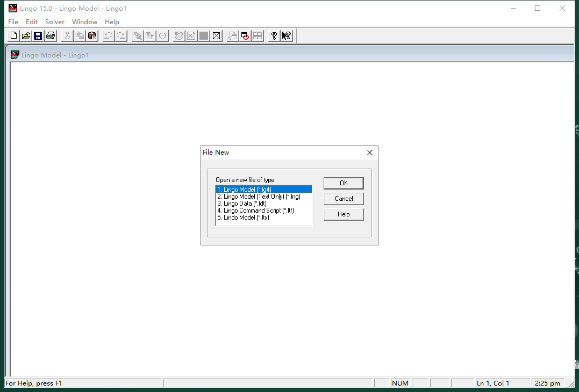Open the Solver menu
Image resolution: width=579 pixels, height=392 pixels.
pyautogui.click(x=55, y=22)
